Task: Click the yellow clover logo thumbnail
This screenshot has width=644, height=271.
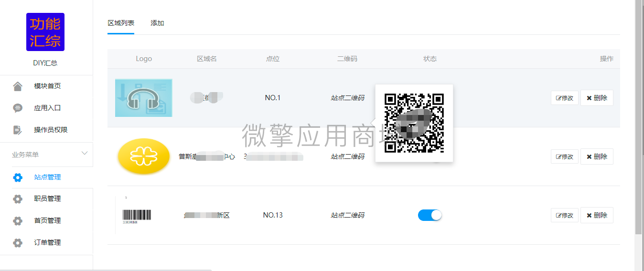Action: point(144,156)
